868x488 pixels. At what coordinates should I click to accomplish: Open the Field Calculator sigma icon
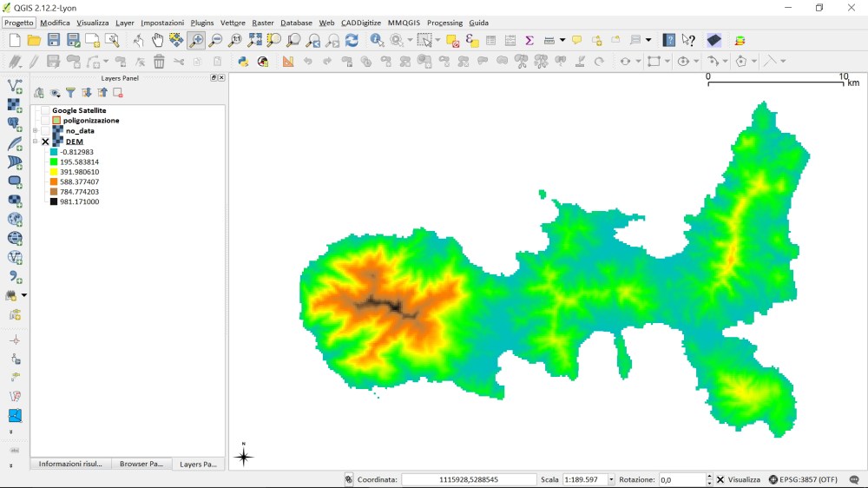coord(529,40)
